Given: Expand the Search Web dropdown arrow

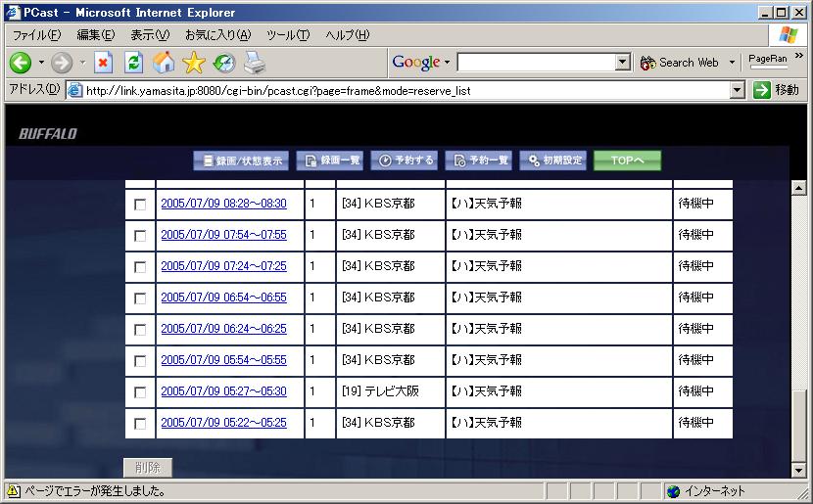Looking at the screenshot, I should pos(731,63).
